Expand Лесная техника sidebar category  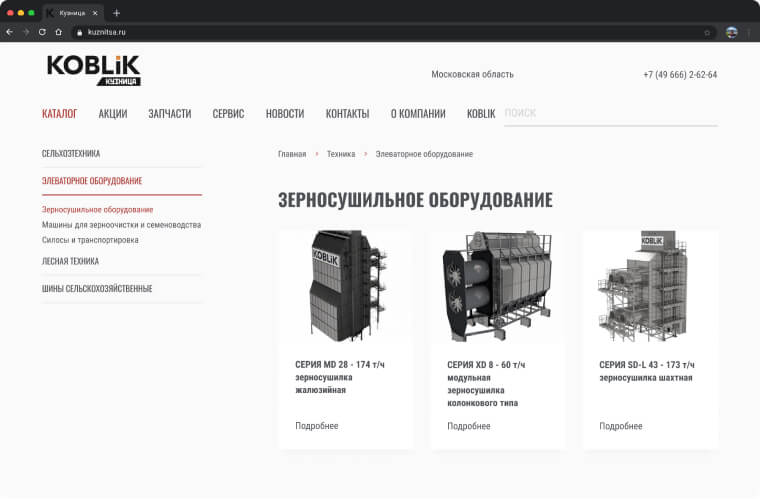click(x=70, y=261)
